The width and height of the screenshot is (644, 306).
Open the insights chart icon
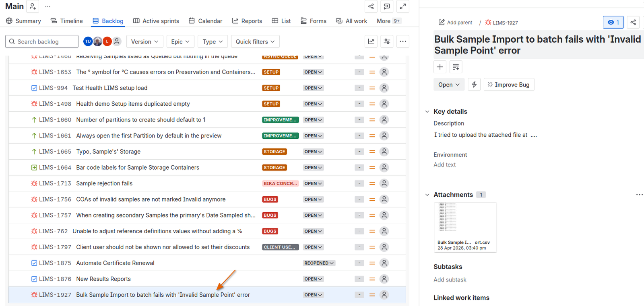(371, 41)
